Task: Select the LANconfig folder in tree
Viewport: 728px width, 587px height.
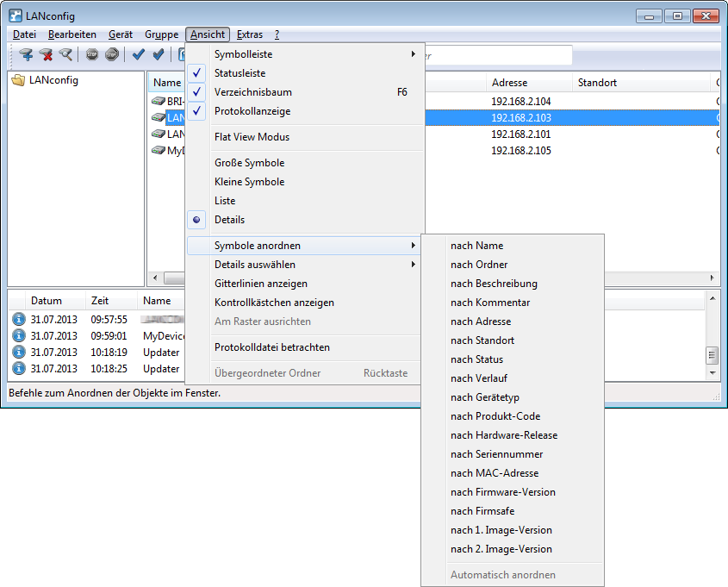Action: (x=55, y=80)
